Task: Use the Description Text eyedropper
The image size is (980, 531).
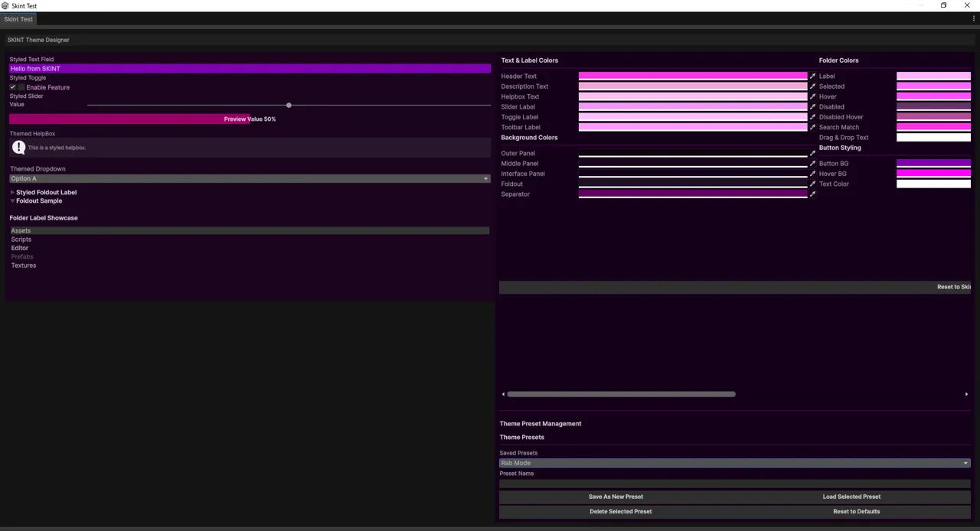Action: coord(812,86)
